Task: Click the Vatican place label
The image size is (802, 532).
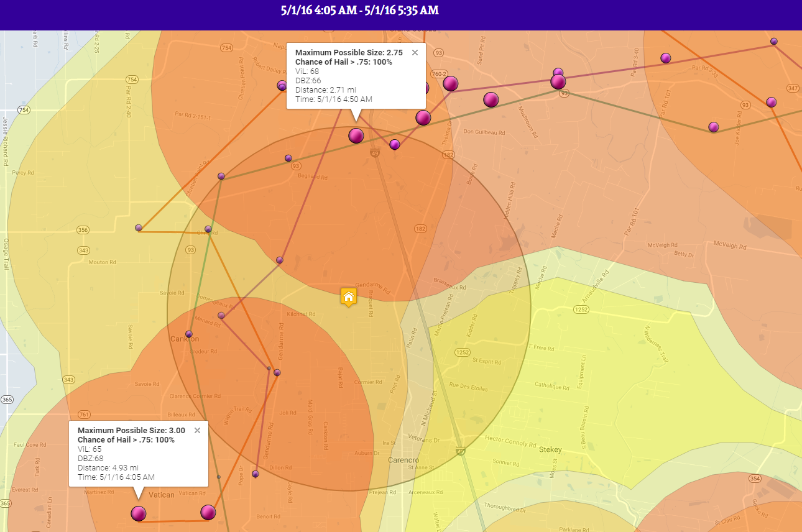Action: point(162,495)
